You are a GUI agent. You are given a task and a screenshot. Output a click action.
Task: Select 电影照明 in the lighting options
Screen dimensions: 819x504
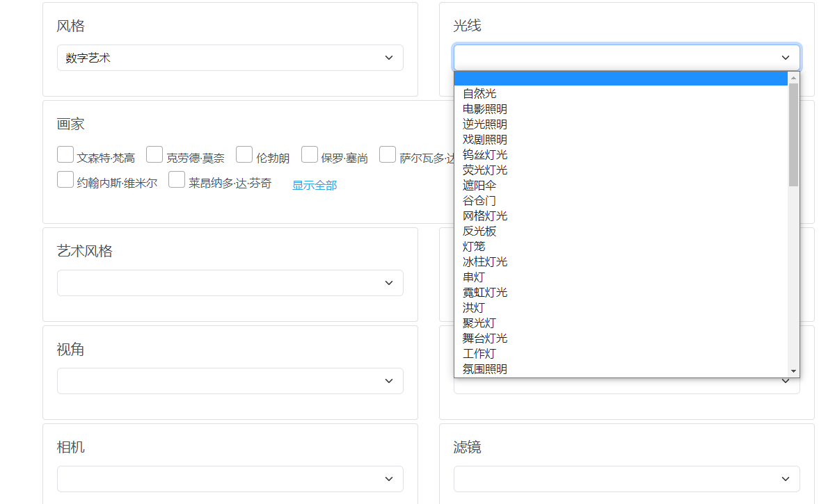(x=485, y=109)
